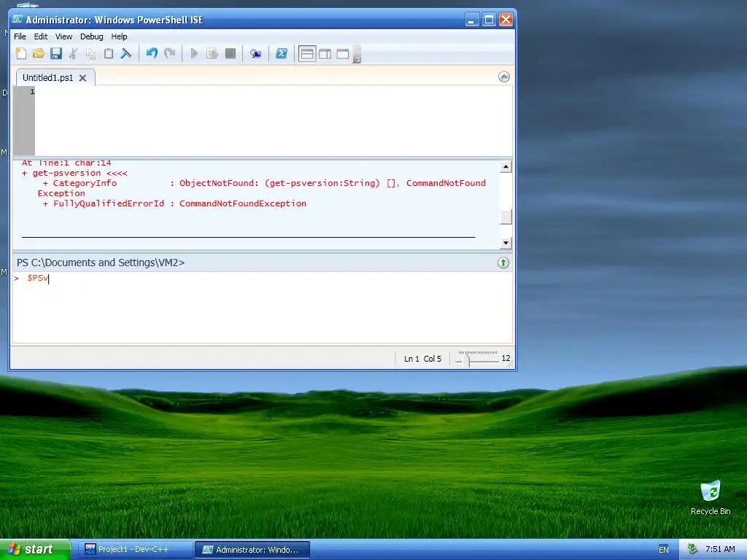Run script play icon

pos(194,53)
